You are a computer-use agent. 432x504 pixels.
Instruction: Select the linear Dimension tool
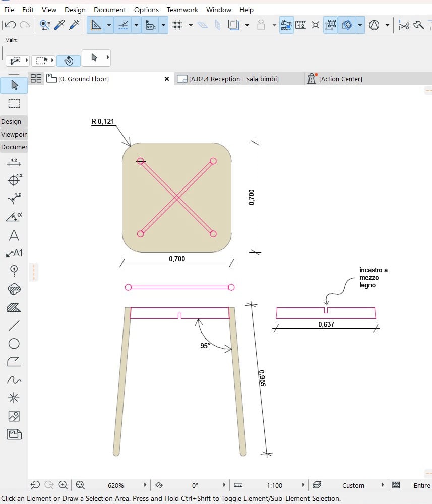coord(14,163)
